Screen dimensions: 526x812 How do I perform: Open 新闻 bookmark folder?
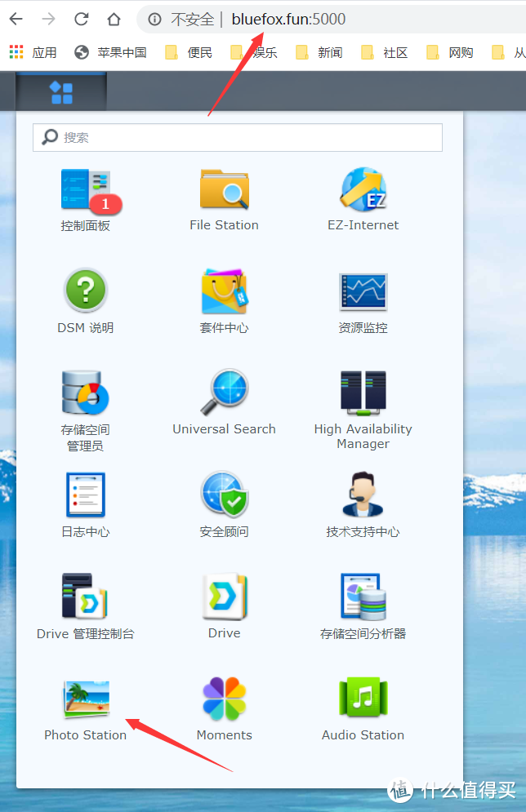[319, 52]
